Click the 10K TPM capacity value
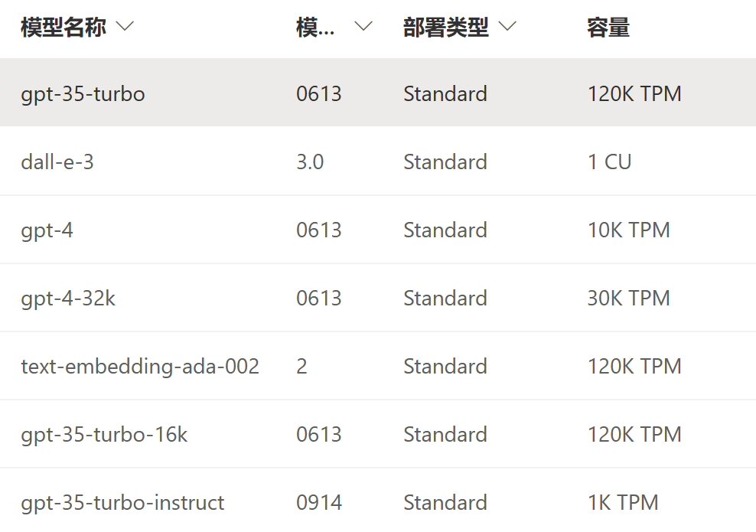Image resolution: width=756 pixels, height=532 pixels. click(x=629, y=230)
